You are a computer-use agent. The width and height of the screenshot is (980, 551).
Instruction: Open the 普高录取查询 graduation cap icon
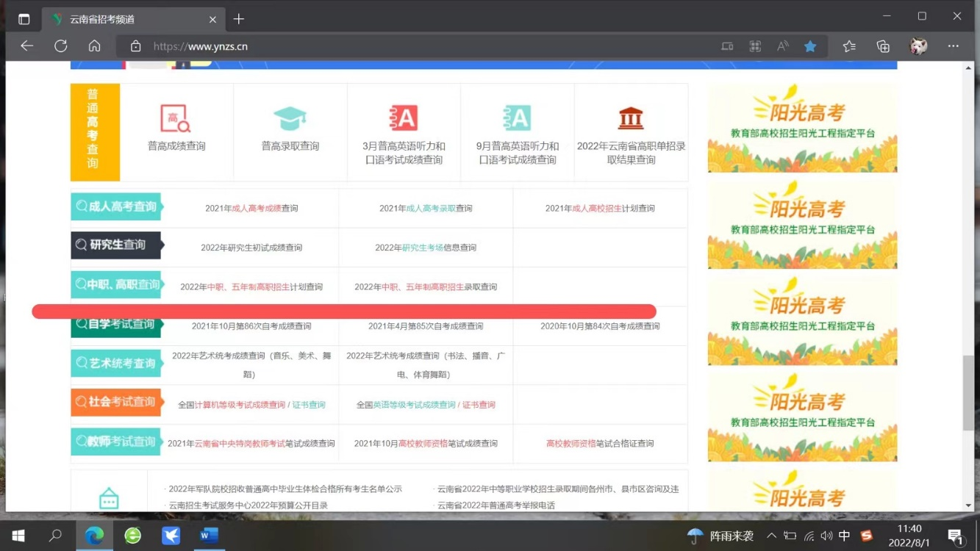click(290, 119)
